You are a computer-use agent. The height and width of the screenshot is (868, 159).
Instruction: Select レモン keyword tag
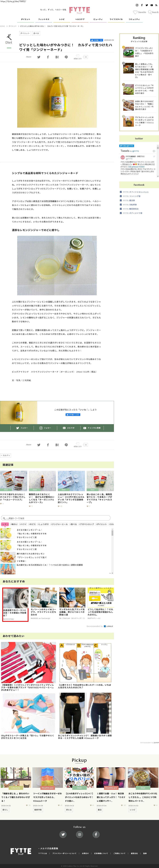(5, 524)
